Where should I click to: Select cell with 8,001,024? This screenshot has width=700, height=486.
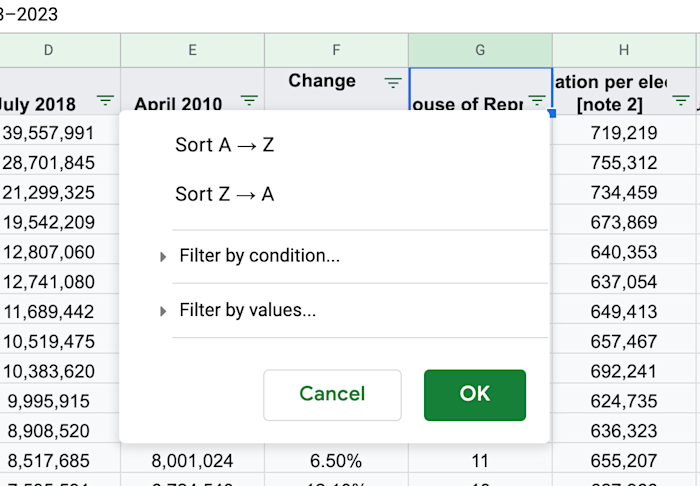point(192,461)
